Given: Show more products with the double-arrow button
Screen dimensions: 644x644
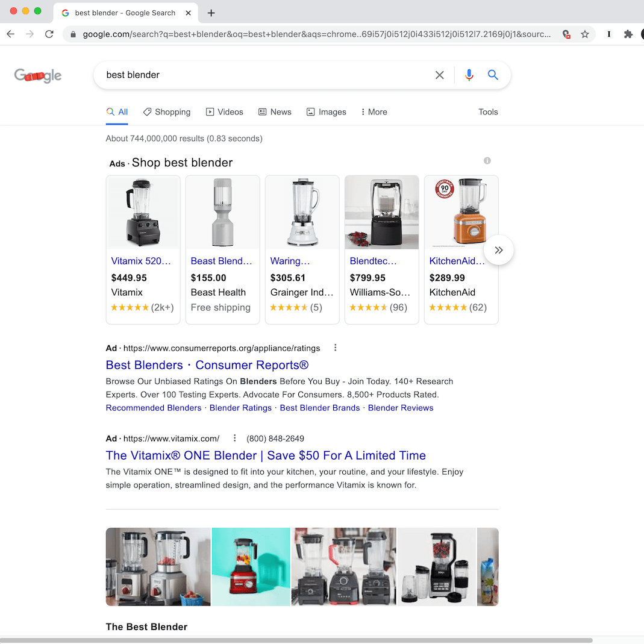Looking at the screenshot, I should tap(499, 250).
